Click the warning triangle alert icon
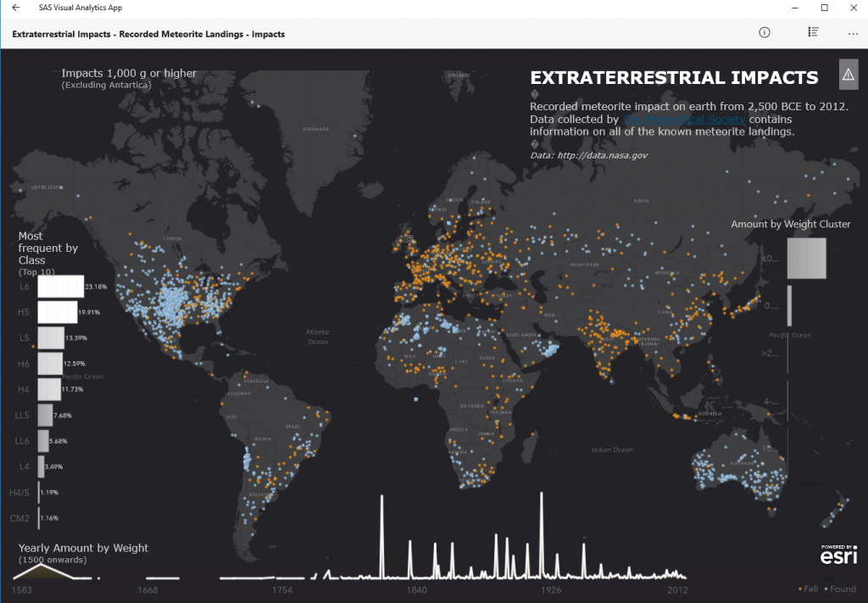868x603 pixels. click(x=849, y=75)
